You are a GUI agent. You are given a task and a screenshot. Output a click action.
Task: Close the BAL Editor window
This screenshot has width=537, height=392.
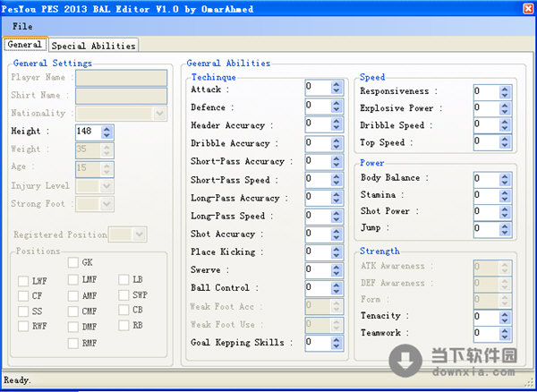tap(529, 8)
